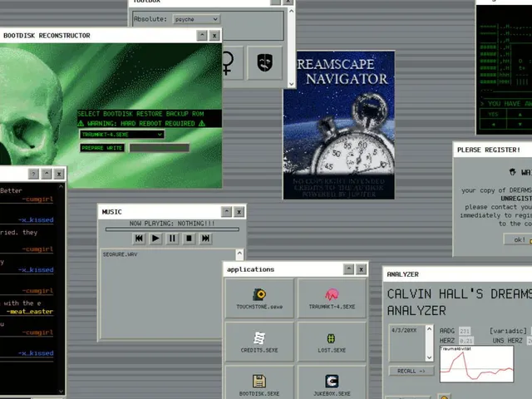Expand the TRAUMAKT-4.SEXE bootdisk dropdown
Image resolution: width=532 pixels, height=399 pixels.
(122, 135)
